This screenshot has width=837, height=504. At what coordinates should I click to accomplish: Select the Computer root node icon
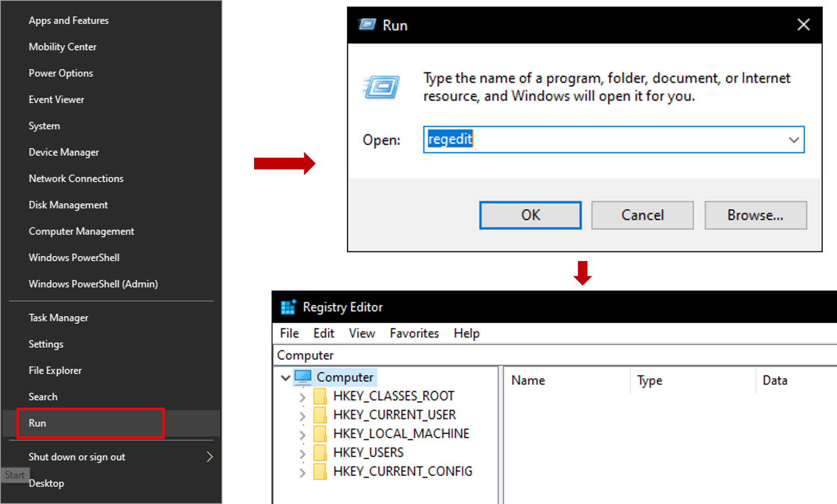point(303,377)
